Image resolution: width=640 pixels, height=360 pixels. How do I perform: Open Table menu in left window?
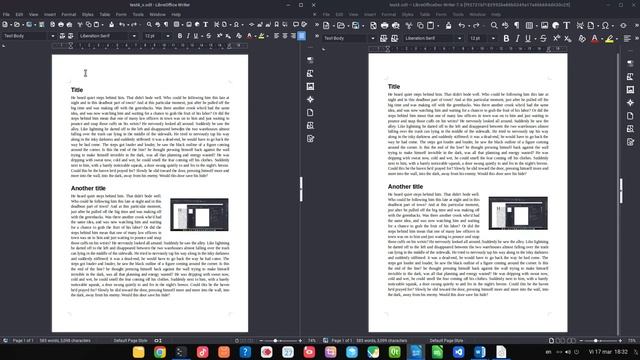105,14
